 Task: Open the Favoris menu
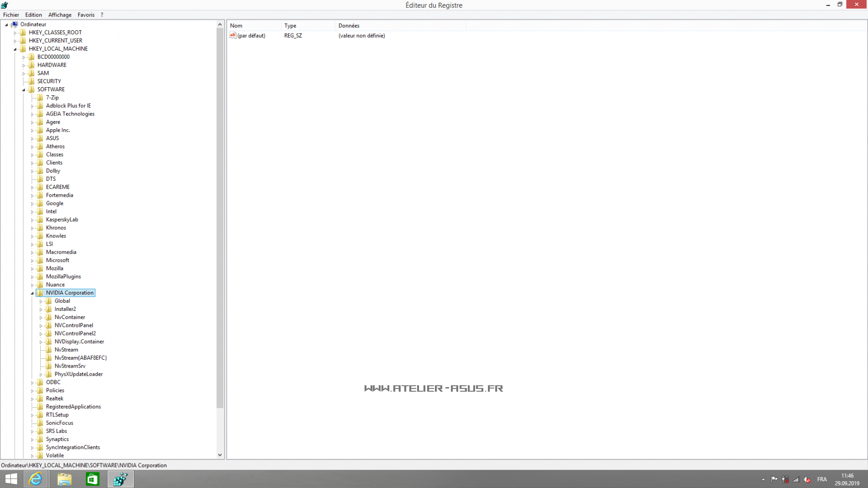[x=86, y=15]
